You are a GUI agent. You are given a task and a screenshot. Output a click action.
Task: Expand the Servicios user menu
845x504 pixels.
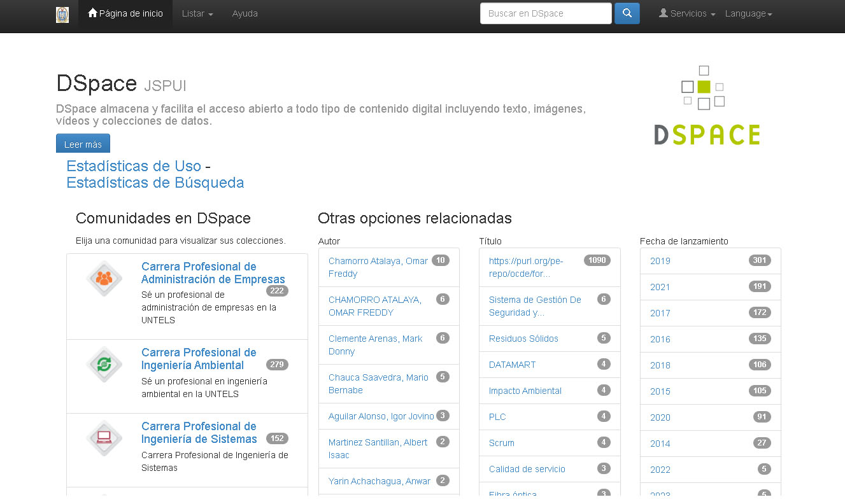687,13
